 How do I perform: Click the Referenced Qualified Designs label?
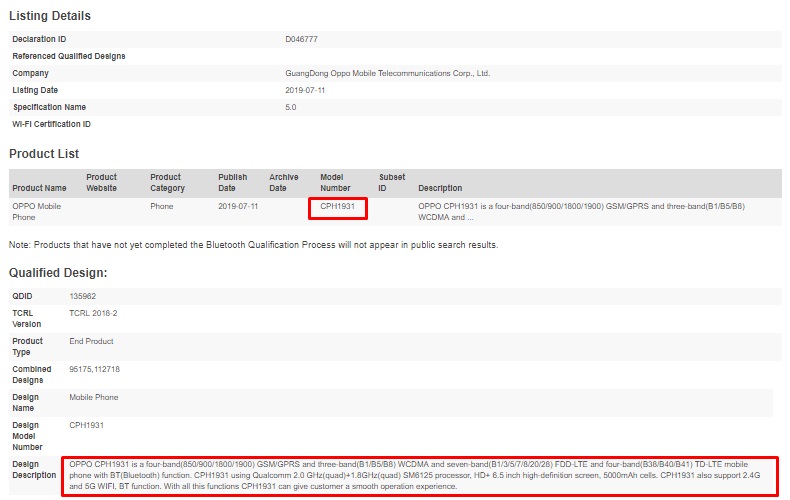69,56
